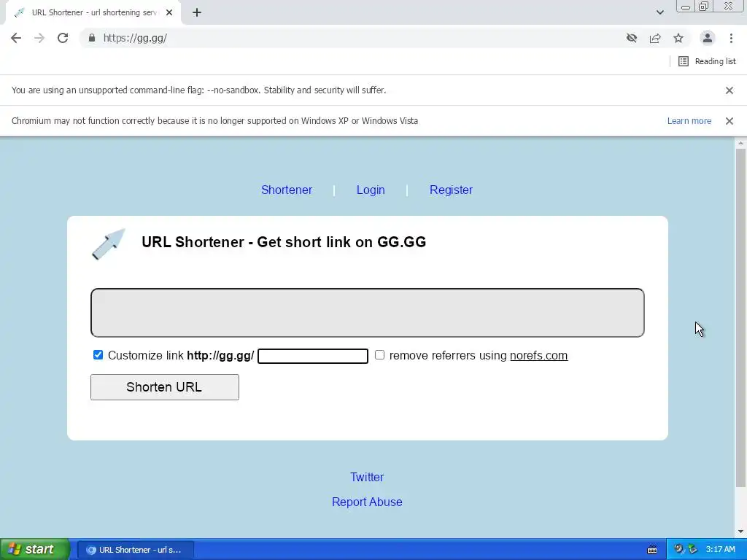
Task: Uncheck the Customize link checkbox
Action: (x=98, y=355)
